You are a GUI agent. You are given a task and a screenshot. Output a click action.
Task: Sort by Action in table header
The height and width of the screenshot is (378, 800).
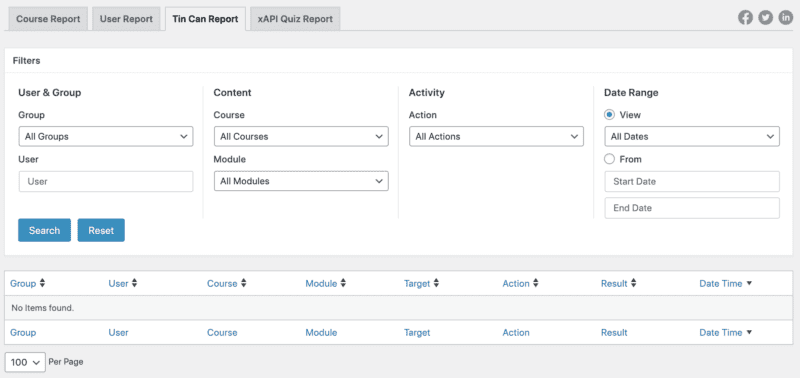tap(516, 284)
